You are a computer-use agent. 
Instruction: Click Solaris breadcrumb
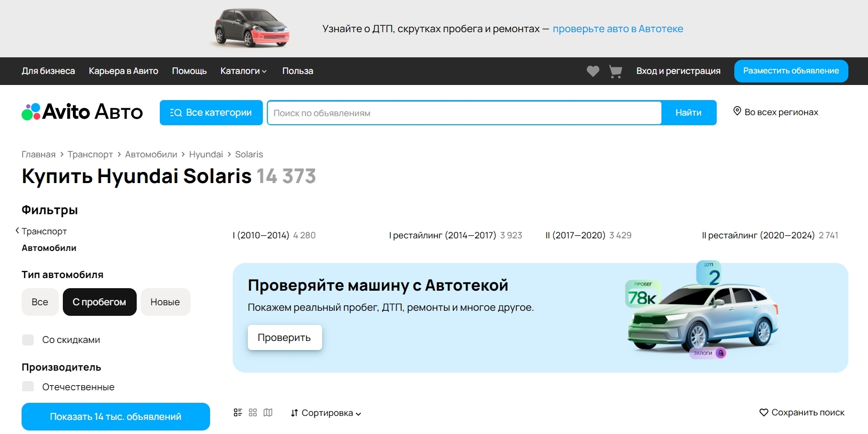pos(249,154)
